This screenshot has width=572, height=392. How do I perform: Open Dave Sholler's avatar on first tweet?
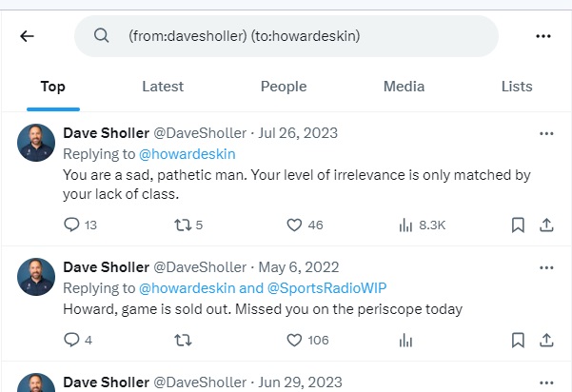36,143
